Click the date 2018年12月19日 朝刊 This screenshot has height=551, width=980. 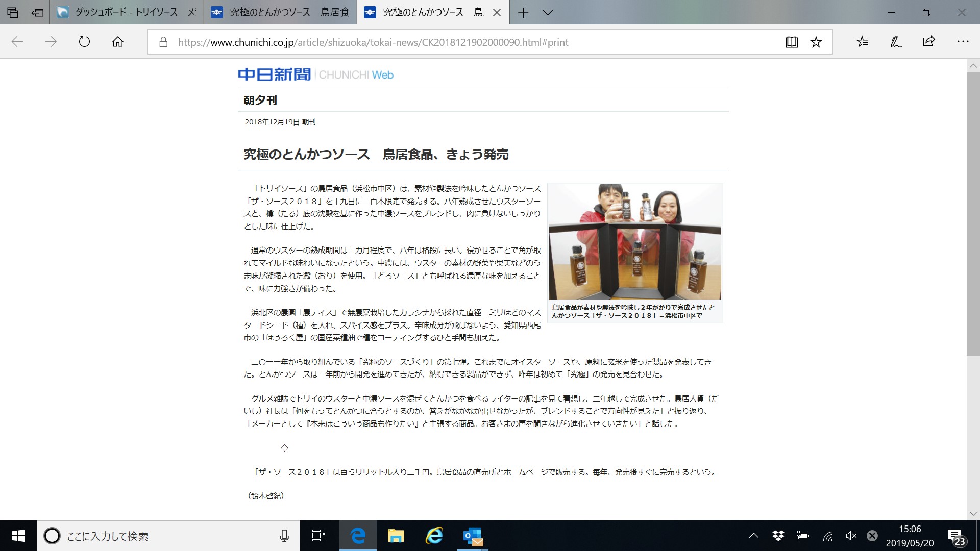click(x=280, y=122)
